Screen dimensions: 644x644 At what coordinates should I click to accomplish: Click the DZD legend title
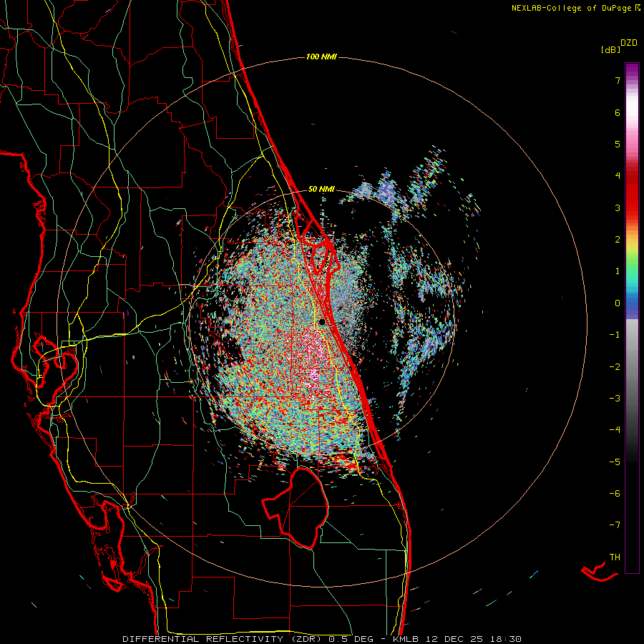pyautogui.click(x=629, y=43)
